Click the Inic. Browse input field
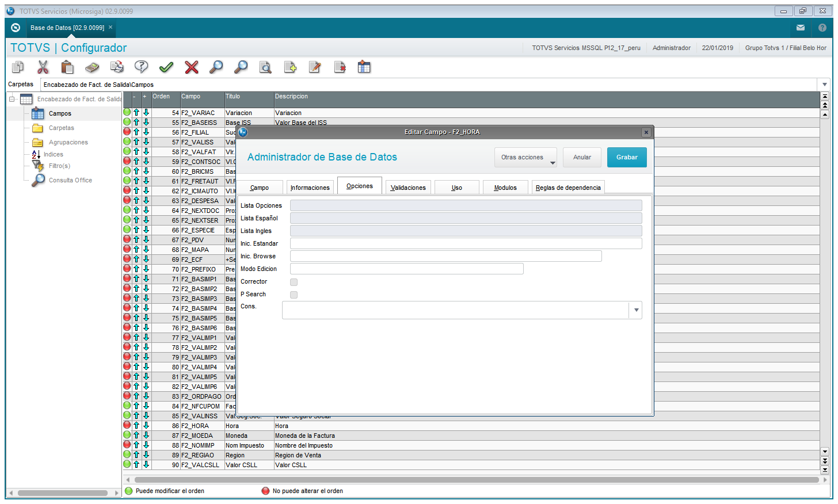838x504 pixels. pyautogui.click(x=446, y=256)
